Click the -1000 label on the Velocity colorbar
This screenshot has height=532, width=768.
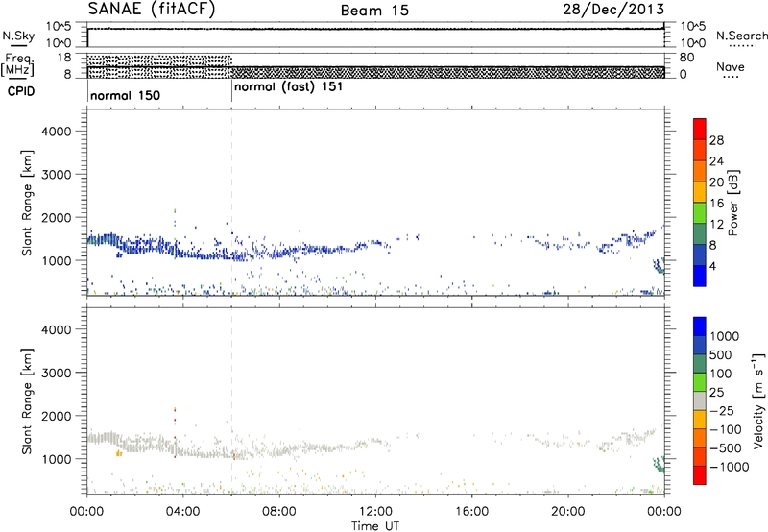(x=729, y=467)
